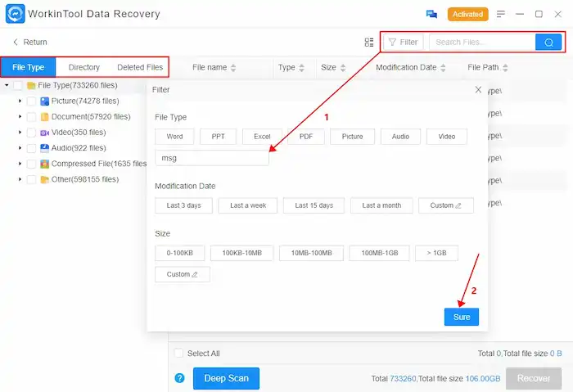Open the Filter button in toolbar
The height and width of the screenshot is (392, 573).
click(x=403, y=43)
